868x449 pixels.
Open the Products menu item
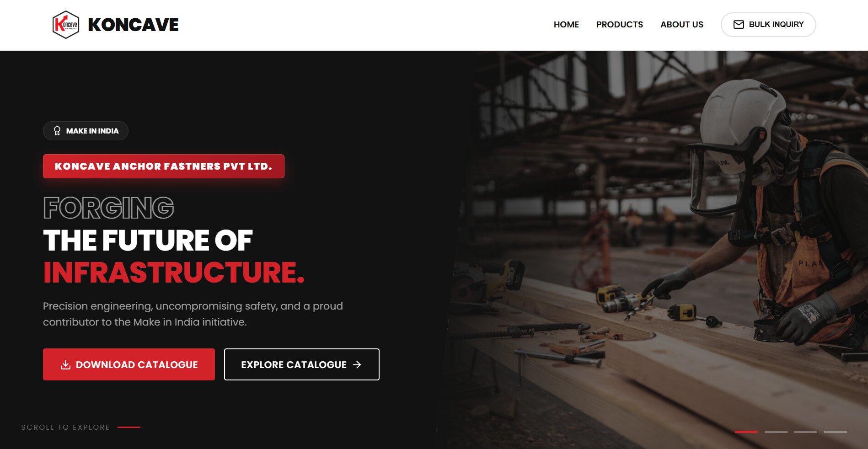click(x=620, y=25)
